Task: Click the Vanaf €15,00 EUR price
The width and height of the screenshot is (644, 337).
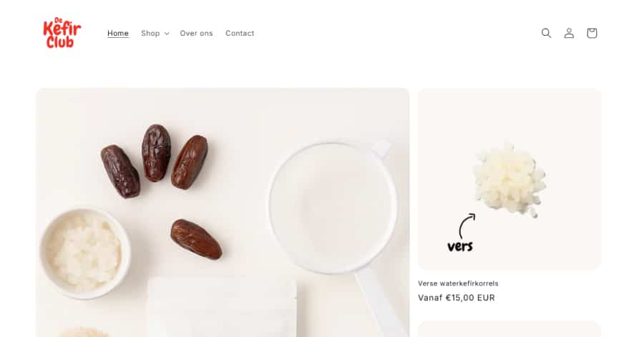Action: 457,298
